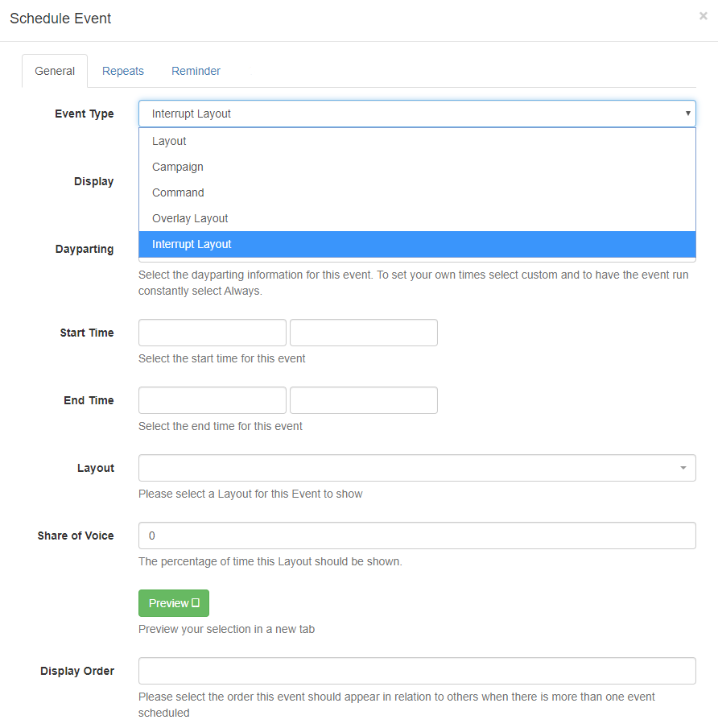Open the Reminder tab
This screenshot has width=718, height=728.
(x=196, y=71)
